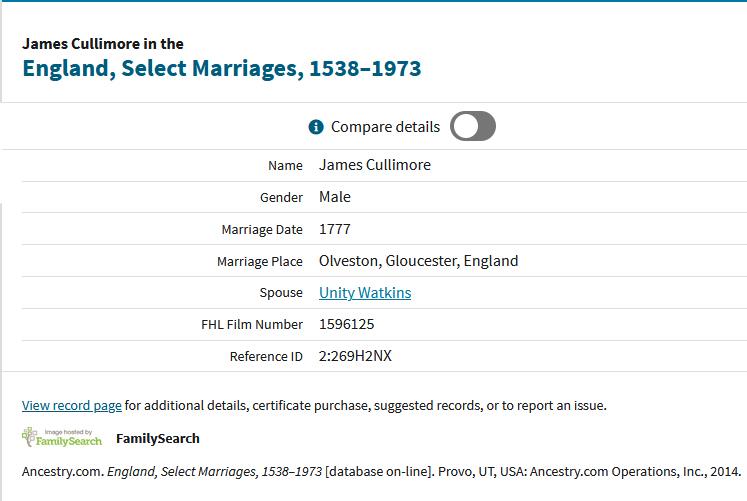Click the England, Select Marriages collection title
The height and width of the screenshot is (501, 747).
point(221,69)
